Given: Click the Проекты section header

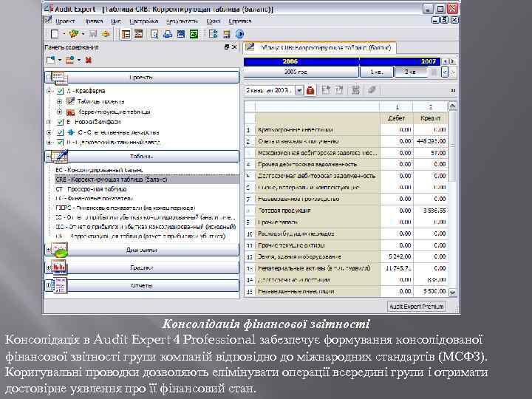Looking at the screenshot, I should [142, 78].
